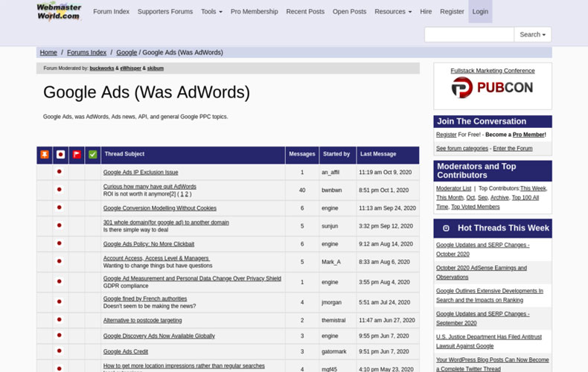This screenshot has height=372, width=588.
Task: Open Forums Index breadcrumb
Action: tap(86, 53)
